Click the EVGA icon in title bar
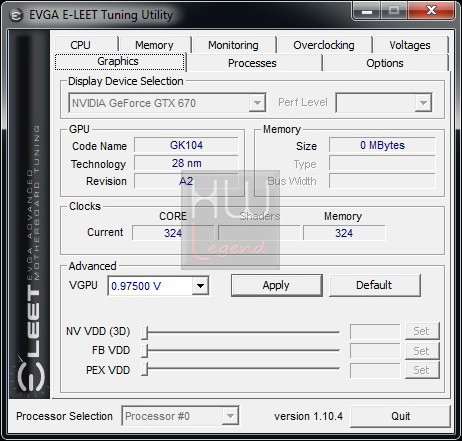The image size is (462, 441). pyautogui.click(x=16, y=15)
